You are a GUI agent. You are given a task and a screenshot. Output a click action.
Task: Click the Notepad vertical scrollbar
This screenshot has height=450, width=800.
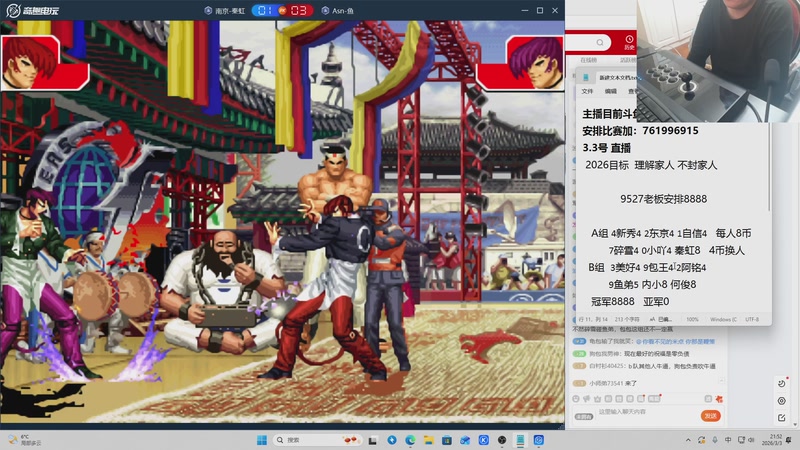tap(769, 168)
